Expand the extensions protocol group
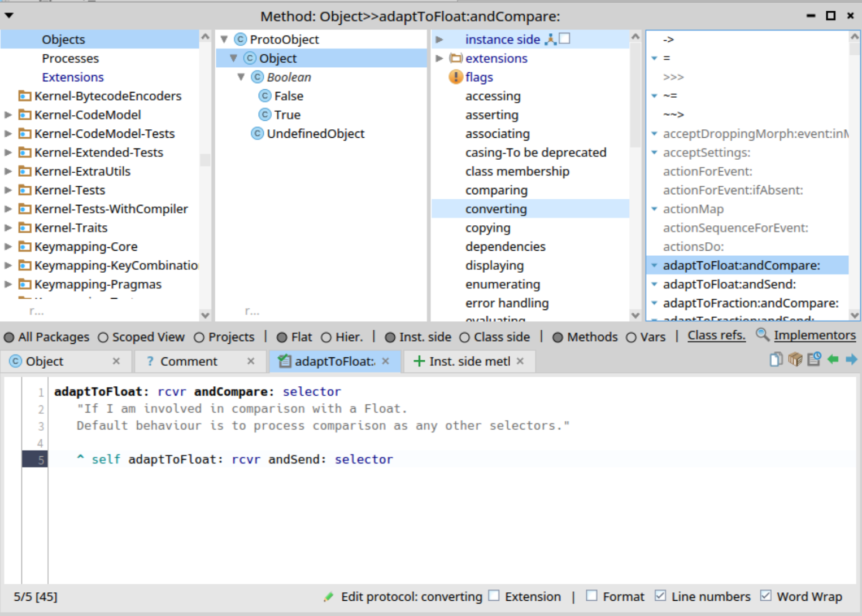 (x=439, y=58)
